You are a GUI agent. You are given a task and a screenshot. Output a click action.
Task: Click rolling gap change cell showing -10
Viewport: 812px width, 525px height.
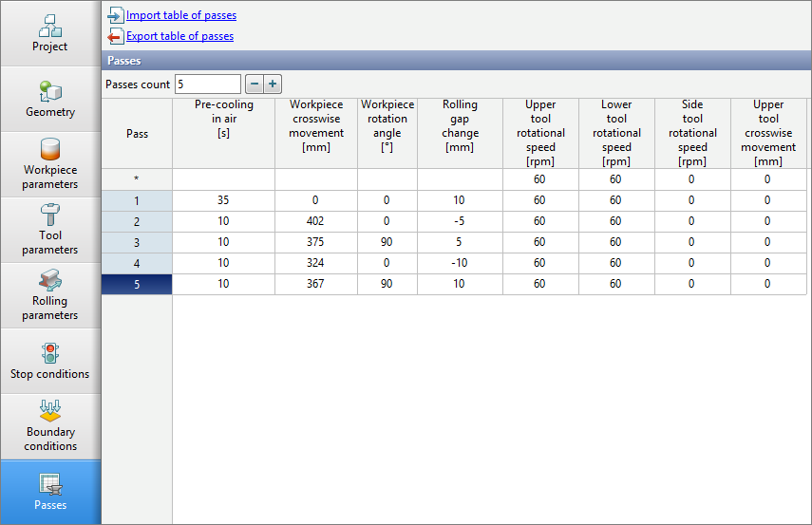tap(460, 263)
